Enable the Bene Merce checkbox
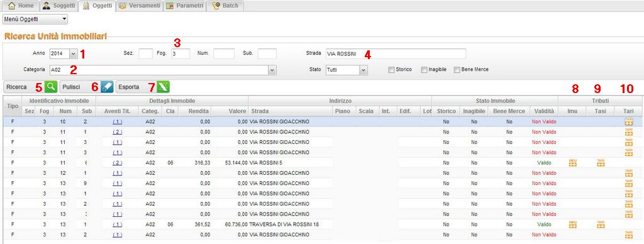 tap(457, 70)
